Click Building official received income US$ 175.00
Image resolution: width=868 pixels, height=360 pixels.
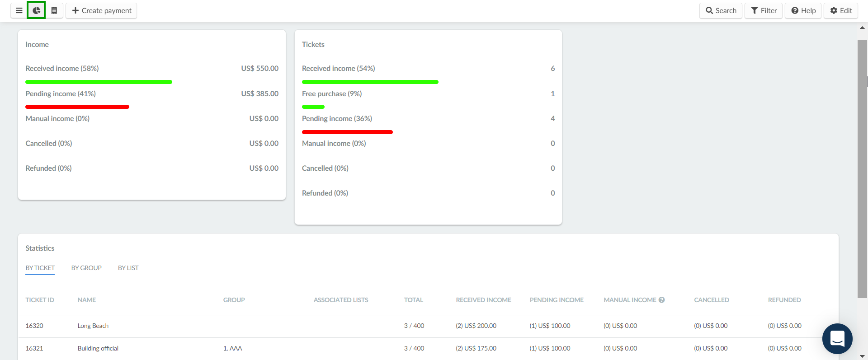(476, 348)
